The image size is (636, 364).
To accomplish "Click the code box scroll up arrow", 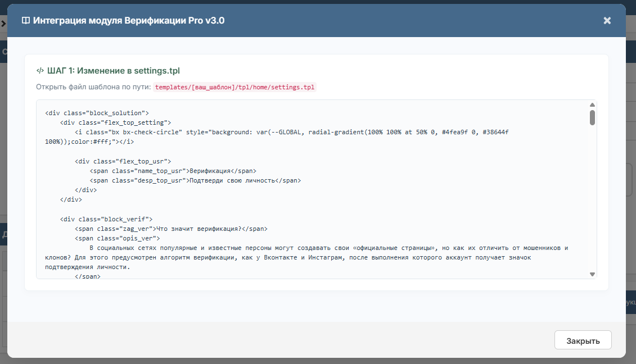I will 592,104.
